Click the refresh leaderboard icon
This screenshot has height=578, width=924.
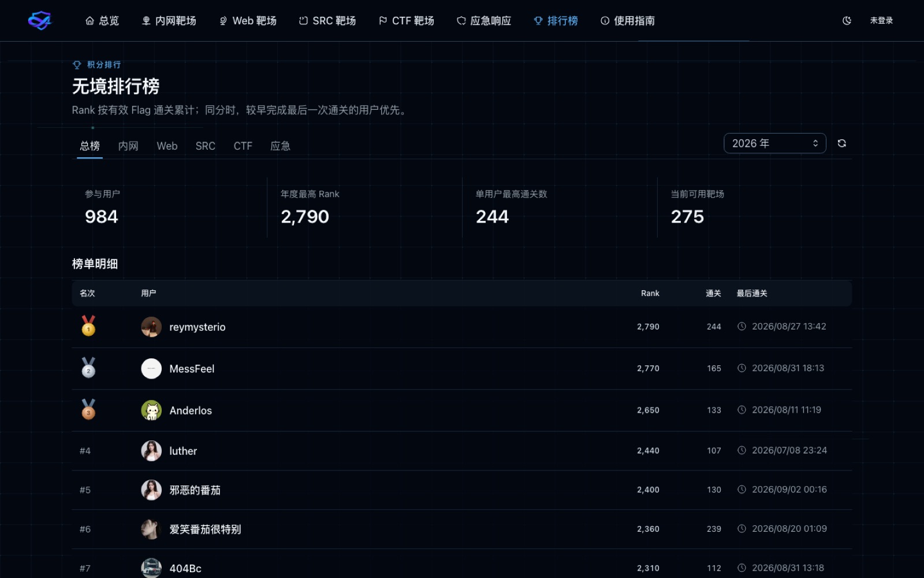tap(842, 143)
